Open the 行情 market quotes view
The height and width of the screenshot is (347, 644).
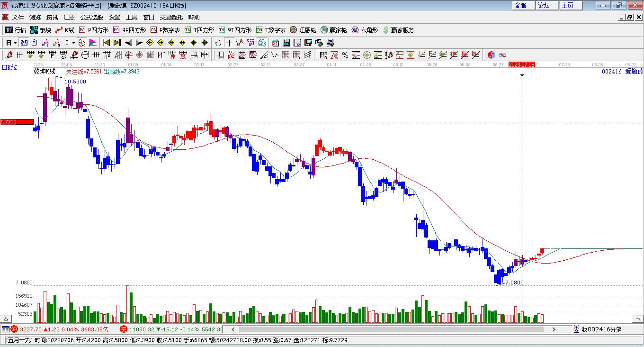tap(16, 30)
